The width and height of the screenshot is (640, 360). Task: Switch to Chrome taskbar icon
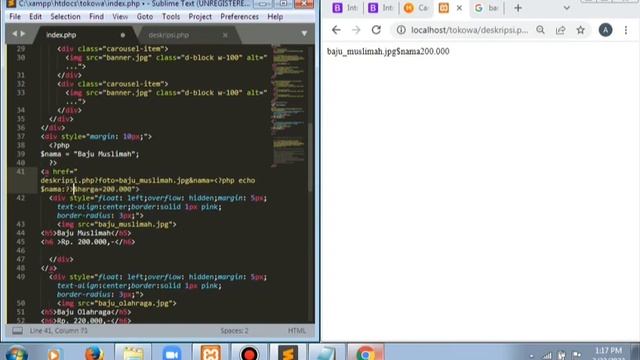365,353
